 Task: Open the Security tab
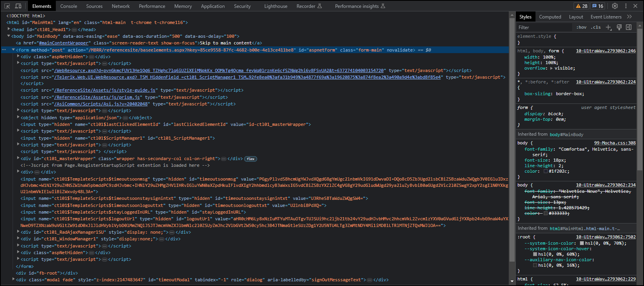pyautogui.click(x=242, y=6)
